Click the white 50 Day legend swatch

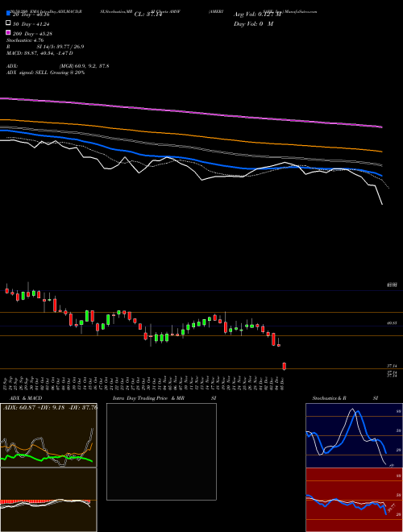pyautogui.click(x=8, y=23)
